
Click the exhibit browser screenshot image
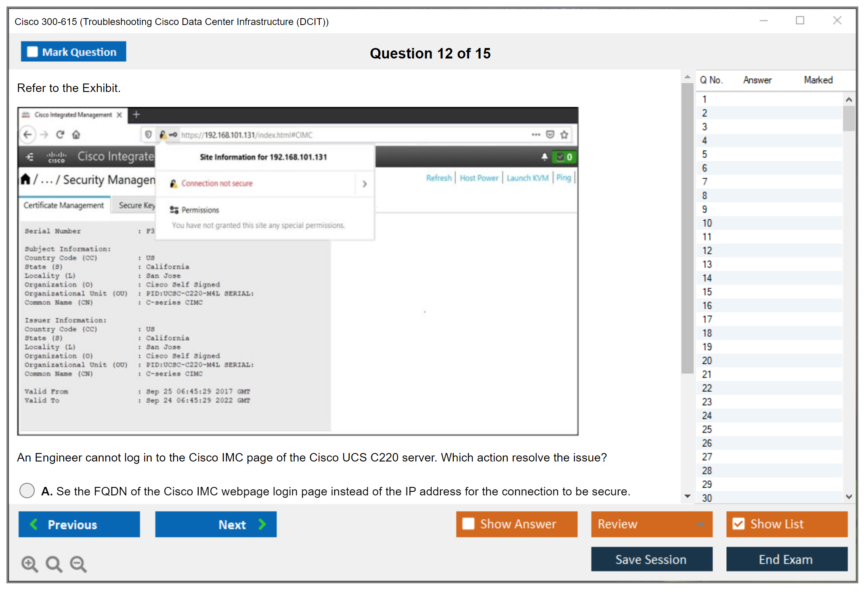click(x=298, y=271)
